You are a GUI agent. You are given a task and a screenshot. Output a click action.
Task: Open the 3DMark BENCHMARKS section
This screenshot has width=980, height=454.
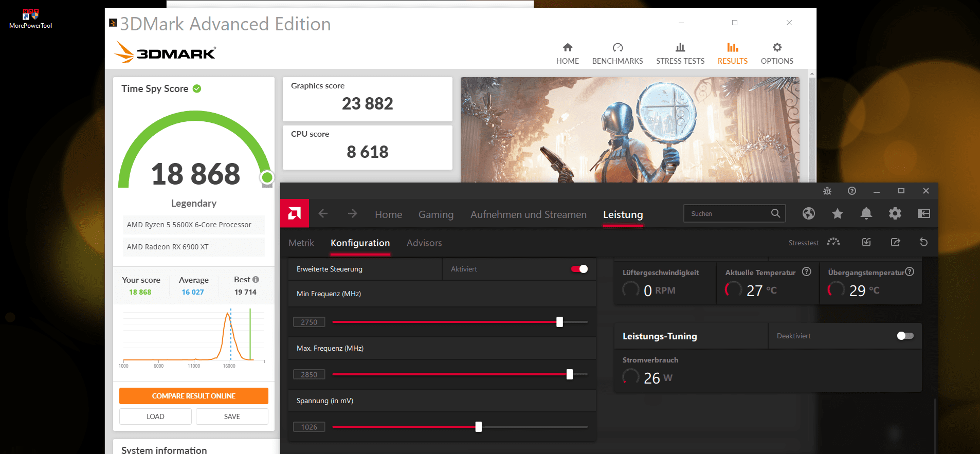click(x=618, y=54)
